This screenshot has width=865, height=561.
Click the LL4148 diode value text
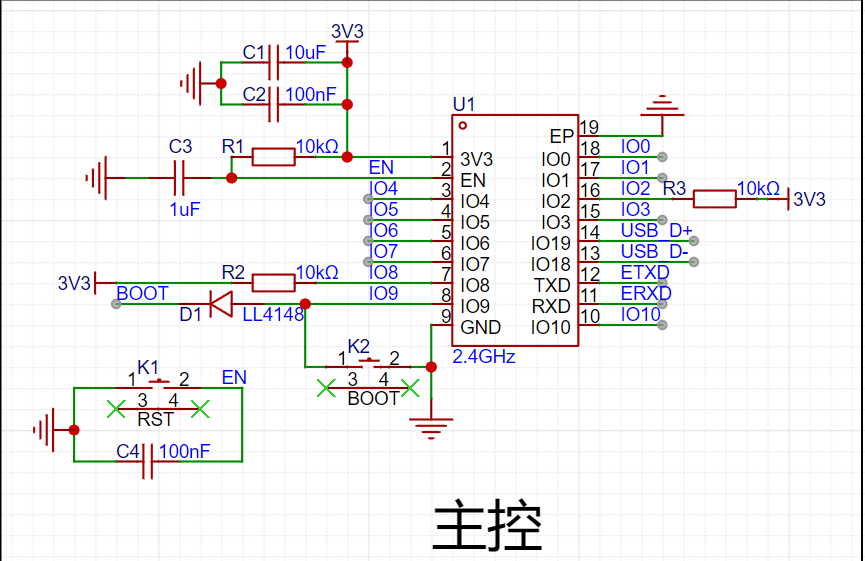coord(273,314)
